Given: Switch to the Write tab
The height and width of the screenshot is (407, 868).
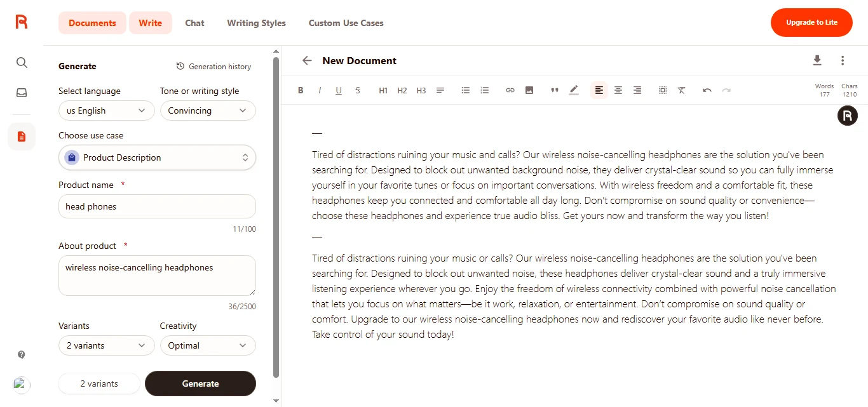Looking at the screenshot, I should coord(151,23).
